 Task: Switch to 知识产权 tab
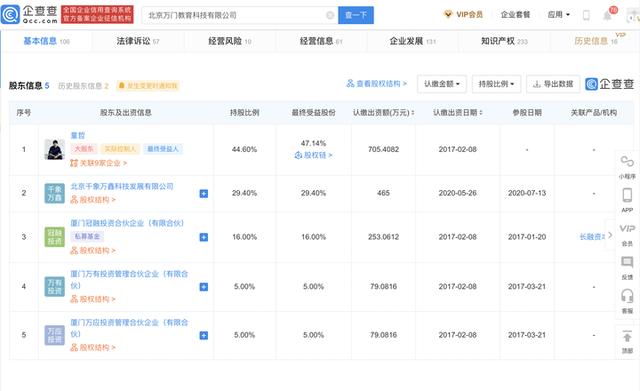pos(504,41)
